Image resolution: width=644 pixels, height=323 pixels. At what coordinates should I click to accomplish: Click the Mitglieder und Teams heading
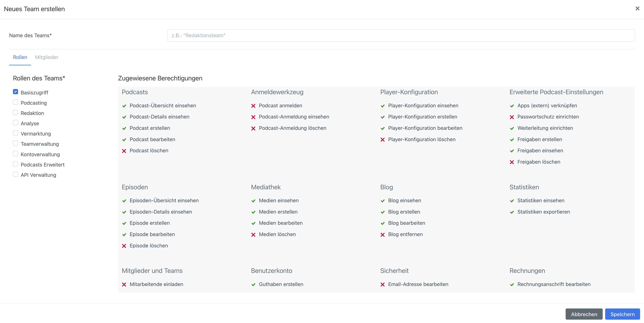pyautogui.click(x=152, y=271)
